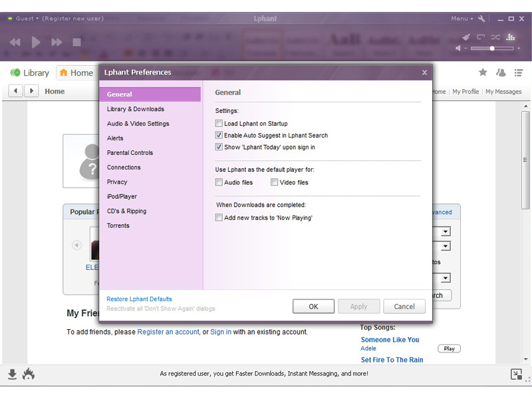Viewport: 532px width, 399px height.
Task: Enable Load Lphant on Startup
Action: click(219, 124)
